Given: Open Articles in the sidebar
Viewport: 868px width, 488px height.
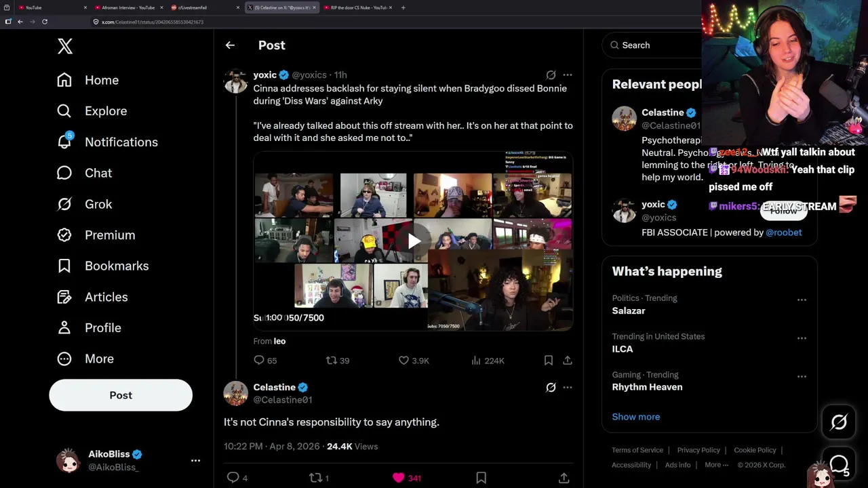Looking at the screenshot, I should tap(92, 297).
